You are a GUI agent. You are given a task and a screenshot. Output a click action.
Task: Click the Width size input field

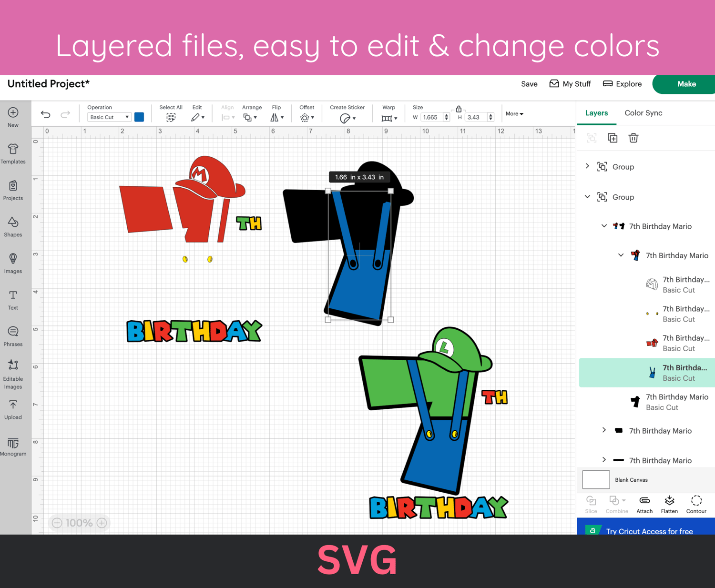coord(432,117)
